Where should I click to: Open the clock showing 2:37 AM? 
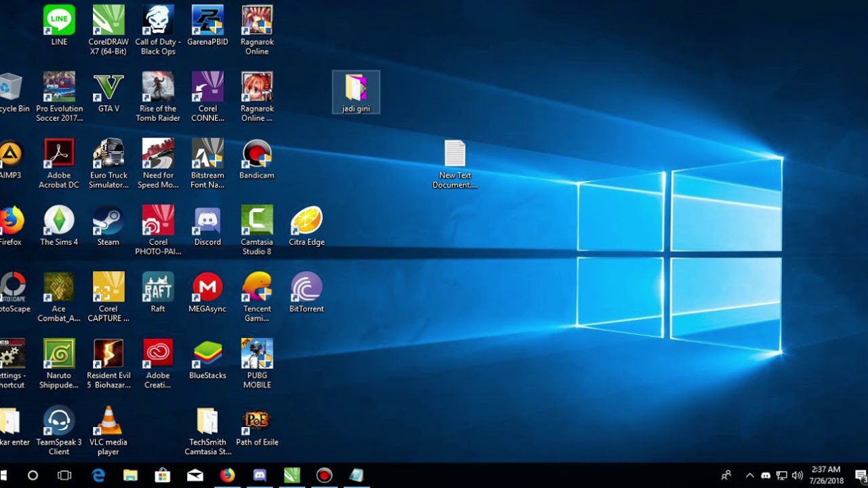[x=825, y=475]
